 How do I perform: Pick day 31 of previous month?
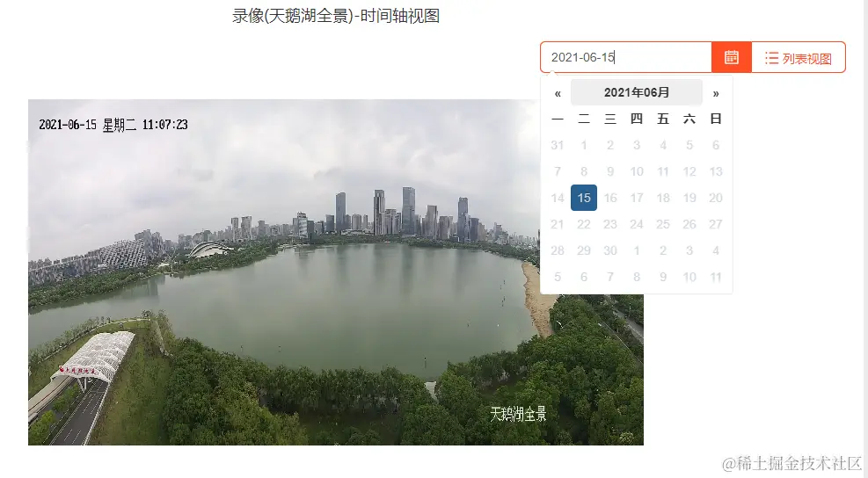558,145
